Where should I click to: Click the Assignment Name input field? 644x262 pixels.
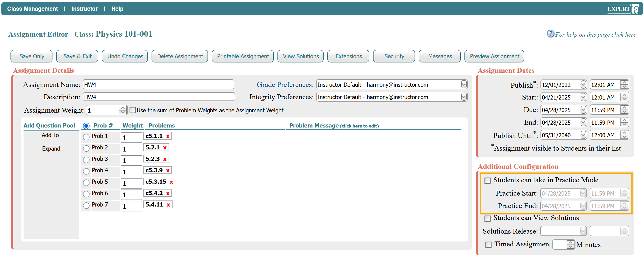[158, 85]
